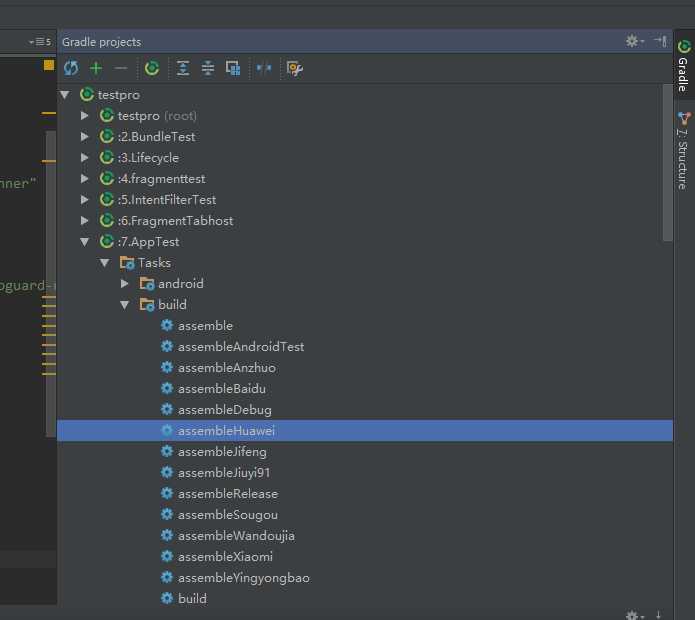Image resolution: width=695 pixels, height=620 pixels.
Task: Attach a Gradle project with plus icon
Action: tap(96, 68)
